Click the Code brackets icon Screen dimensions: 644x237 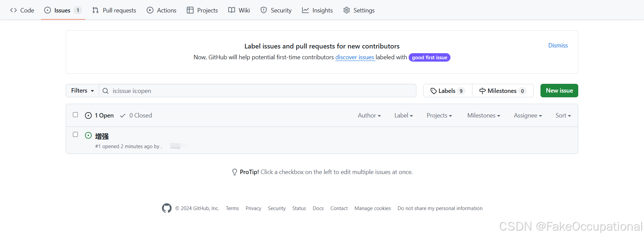tap(13, 10)
